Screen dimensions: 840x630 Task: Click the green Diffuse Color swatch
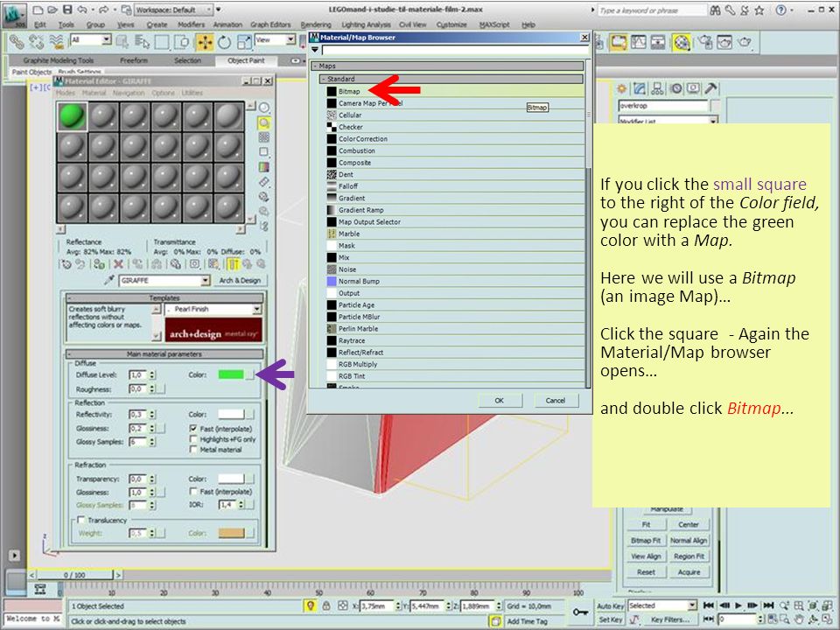click(x=231, y=374)
